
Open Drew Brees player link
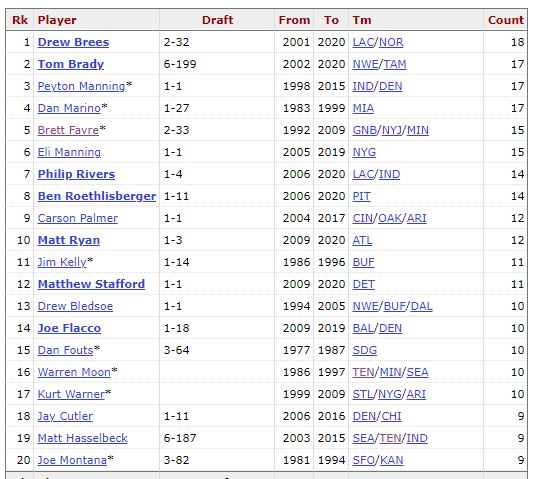click(x=73, y=42)
